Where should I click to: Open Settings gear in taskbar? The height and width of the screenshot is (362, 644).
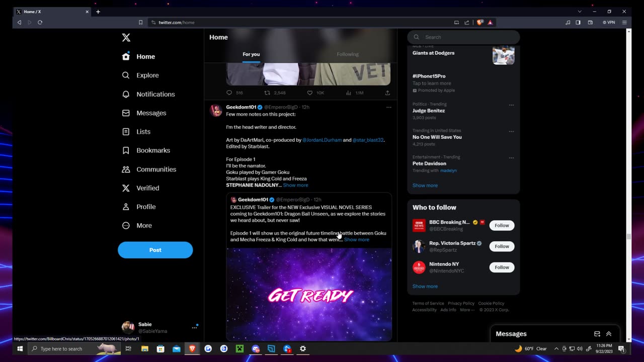(x=303, y=348)
